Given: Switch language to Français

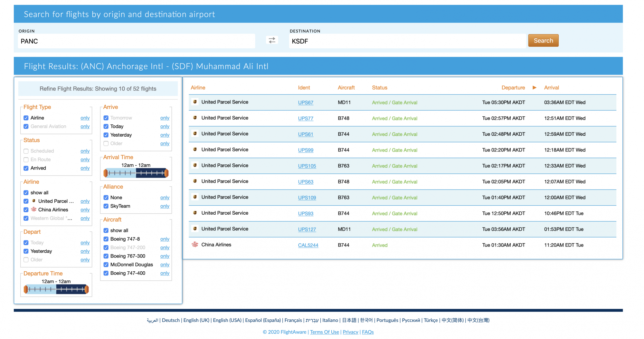Looking at the screenshot, I should pos(293,320).
